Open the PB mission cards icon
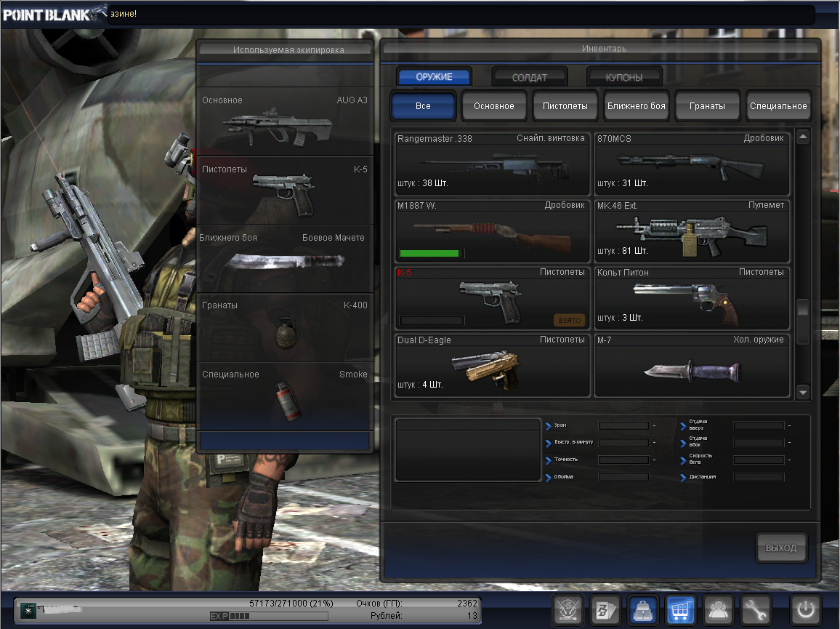The width and height of the screenshot is (840, 629). (605, 610)
